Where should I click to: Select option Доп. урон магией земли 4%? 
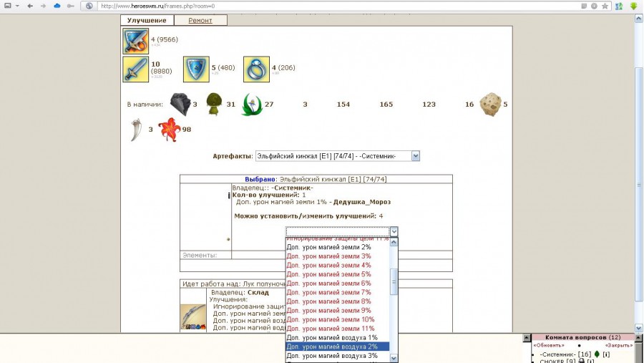pyautogui.click(x=337, y=265)
